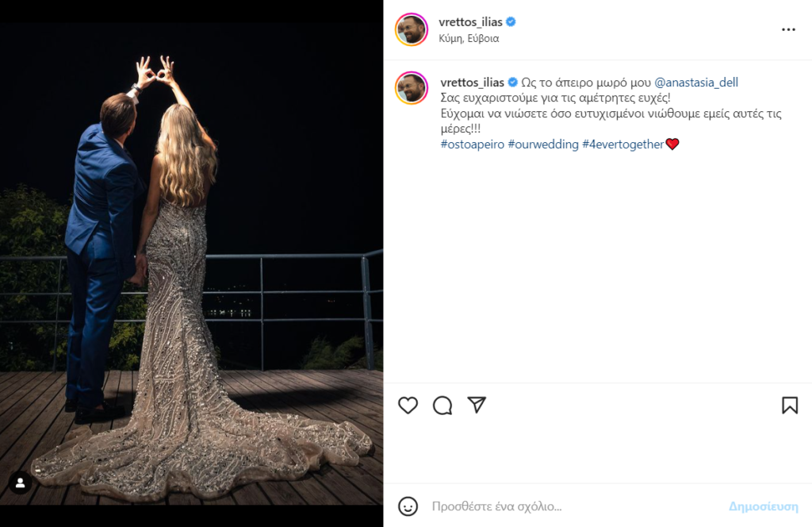Viewport: 812px width, 527px height.
Task: Open comments via speech bubble icon
Action: click(x=442, y=406)
